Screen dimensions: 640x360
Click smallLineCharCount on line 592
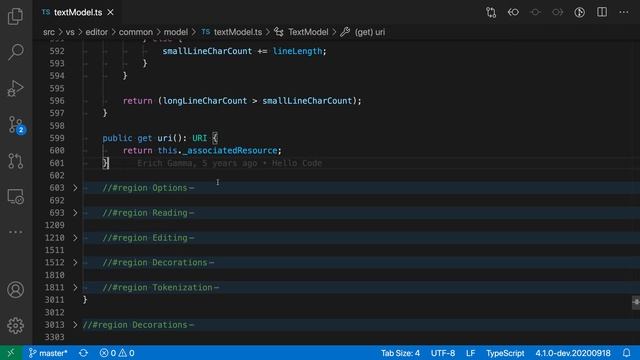207,51
